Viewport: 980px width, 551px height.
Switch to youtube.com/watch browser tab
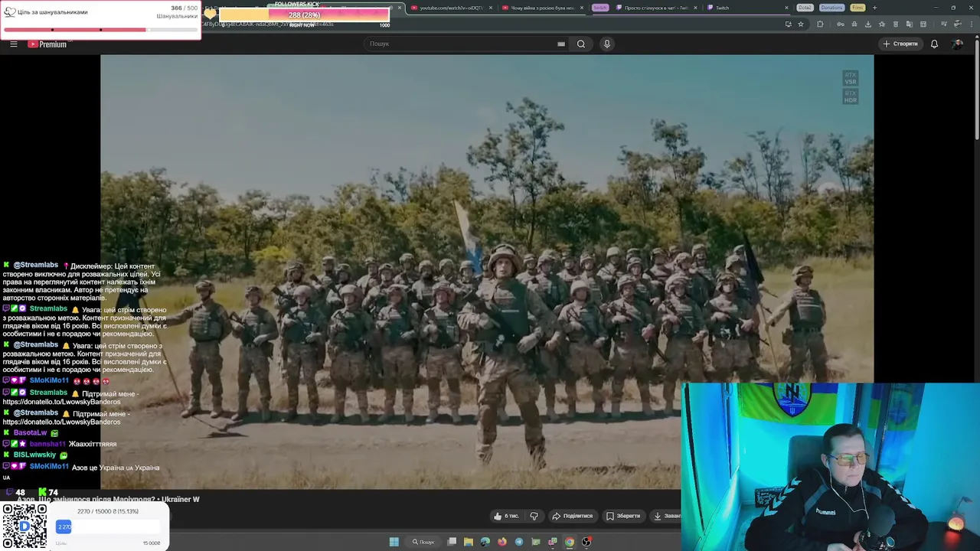tap(450, 8)
